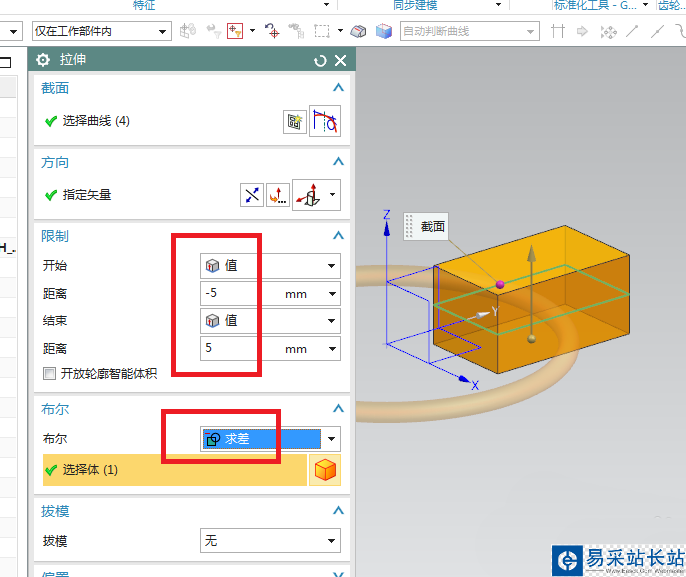The width and height of the screenshot is (686, 577).
Task: Click the Z axis label in viewport
Action: tap(386, 215)
